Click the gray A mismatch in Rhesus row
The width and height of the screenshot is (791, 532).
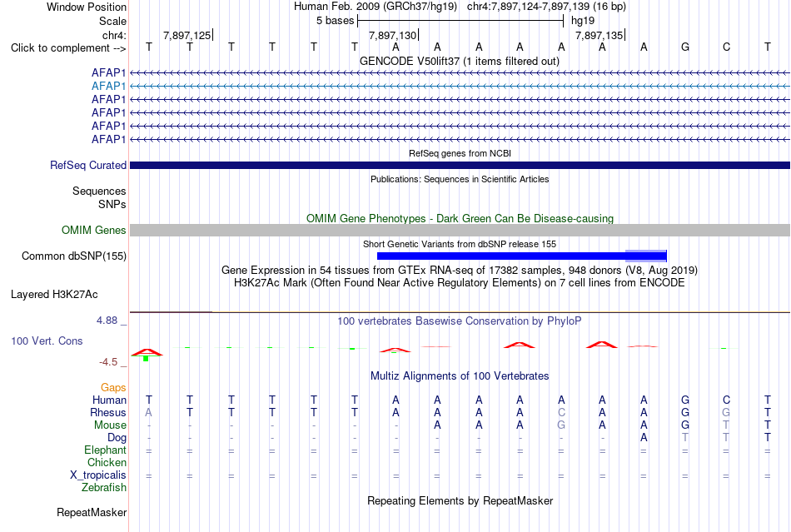pyautogui.click(x=148, y=412)
